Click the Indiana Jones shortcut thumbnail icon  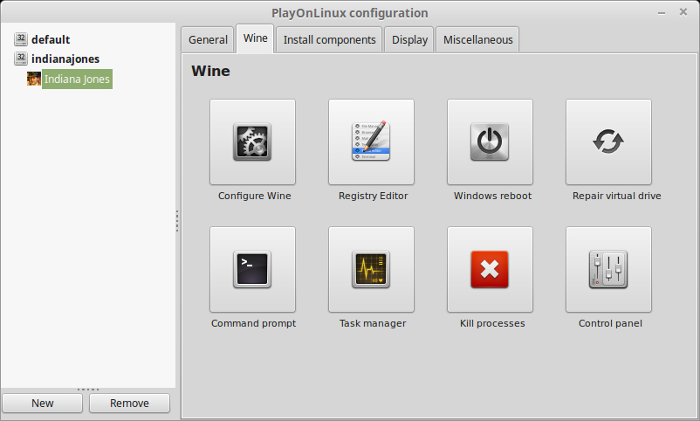[x=33, y=79]
